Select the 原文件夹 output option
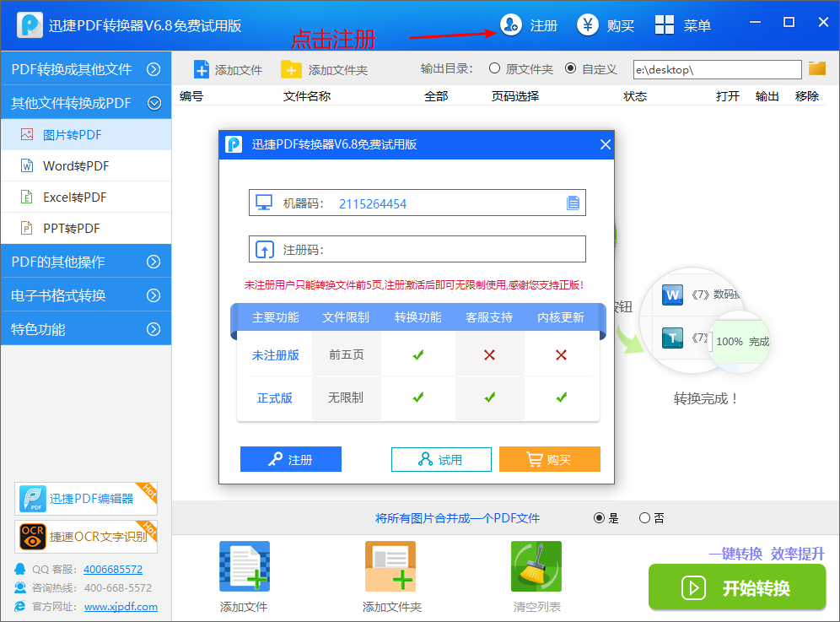Viewport: 840px width, 622px height. 494,69
